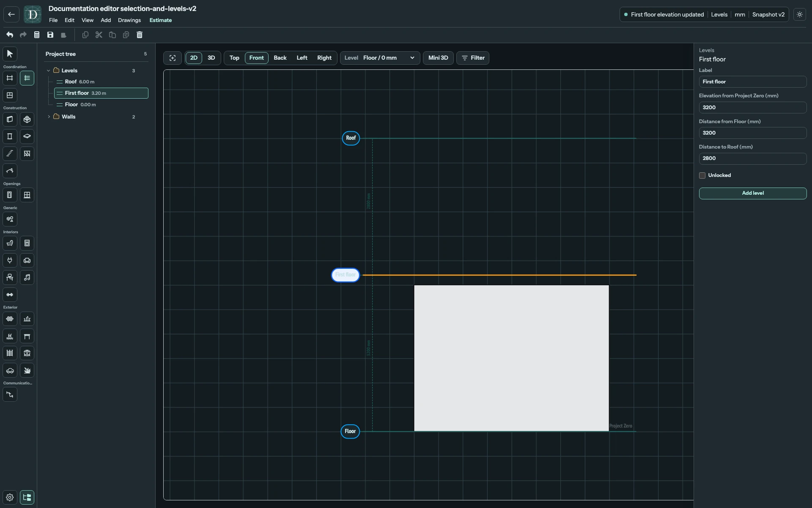Collapse the Levels folder in project tree

48,71
